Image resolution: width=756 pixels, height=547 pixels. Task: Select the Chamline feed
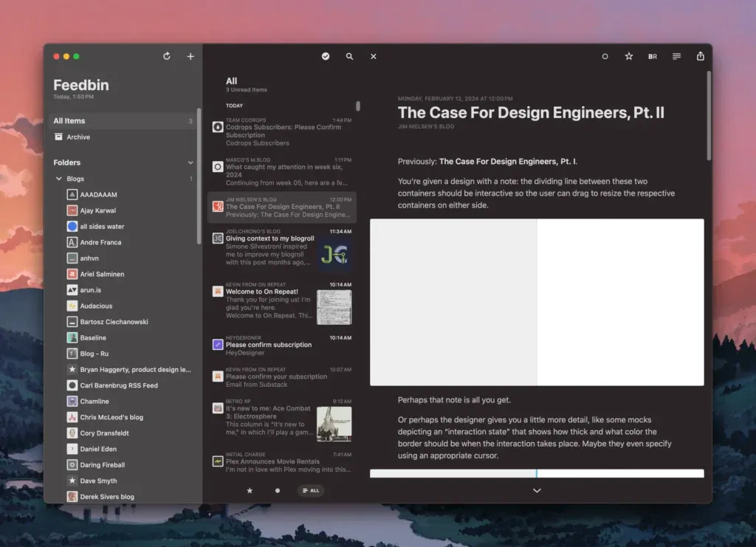(x=129, y=402)
